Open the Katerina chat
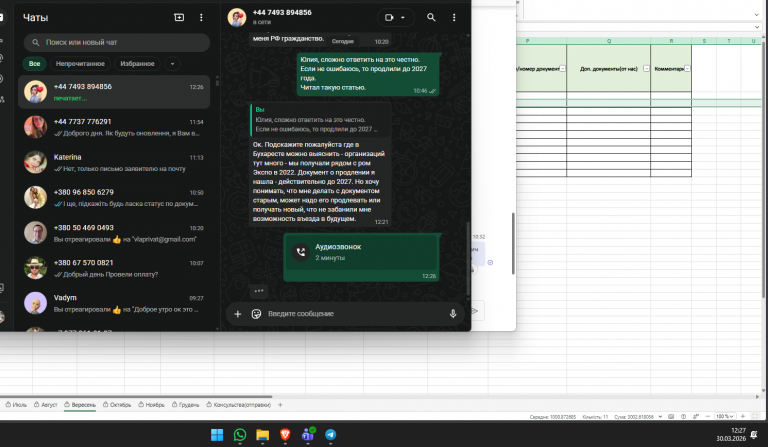The width and height of the screenshot is (768, 447). tap(114, 163)
